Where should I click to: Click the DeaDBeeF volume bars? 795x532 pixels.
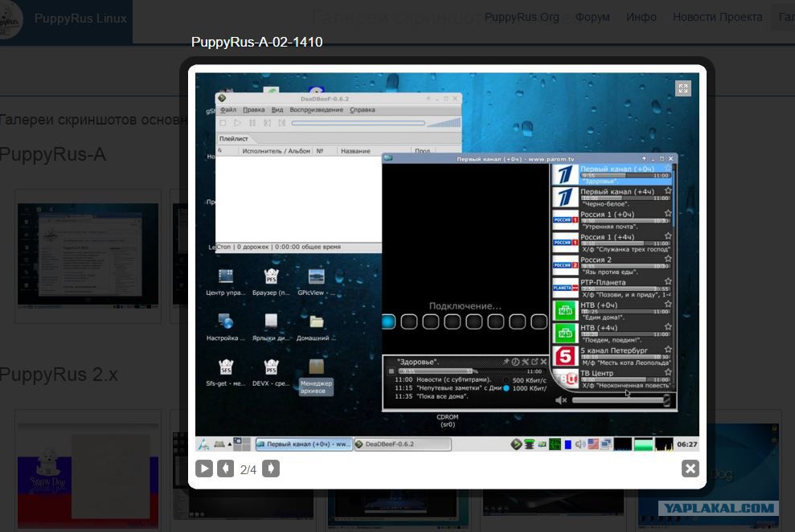(445, 123)
